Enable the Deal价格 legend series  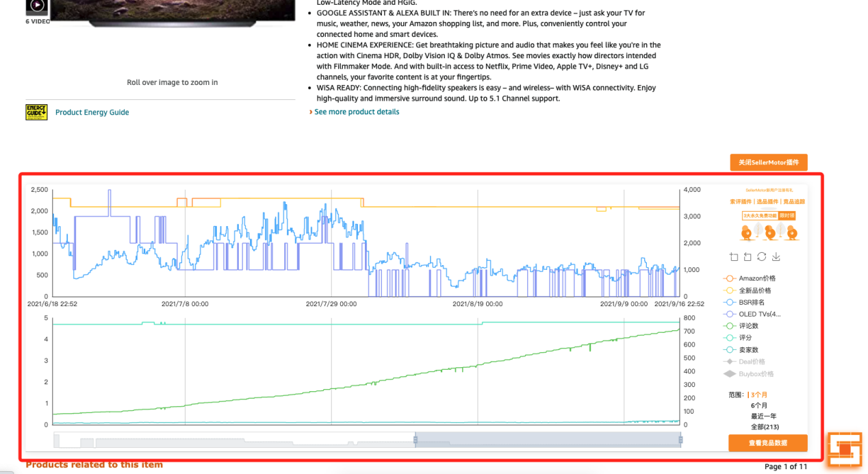pyautogui.click(x=744, y=362)
